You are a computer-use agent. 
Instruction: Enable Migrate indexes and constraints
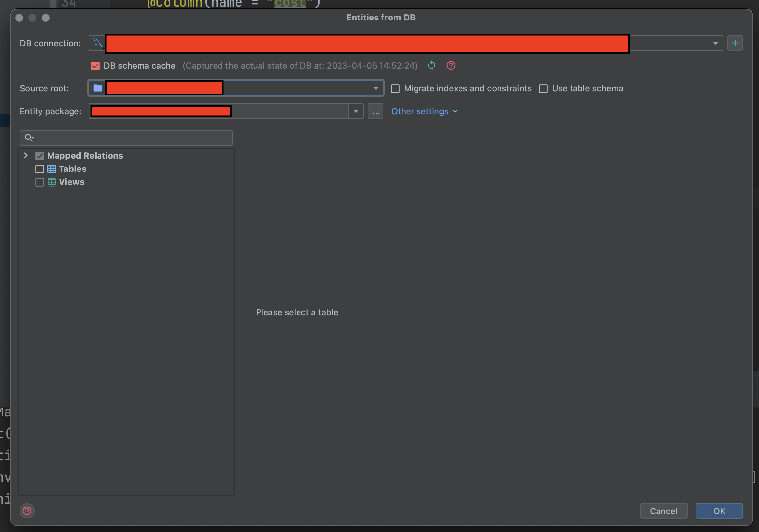click(395, 89)
